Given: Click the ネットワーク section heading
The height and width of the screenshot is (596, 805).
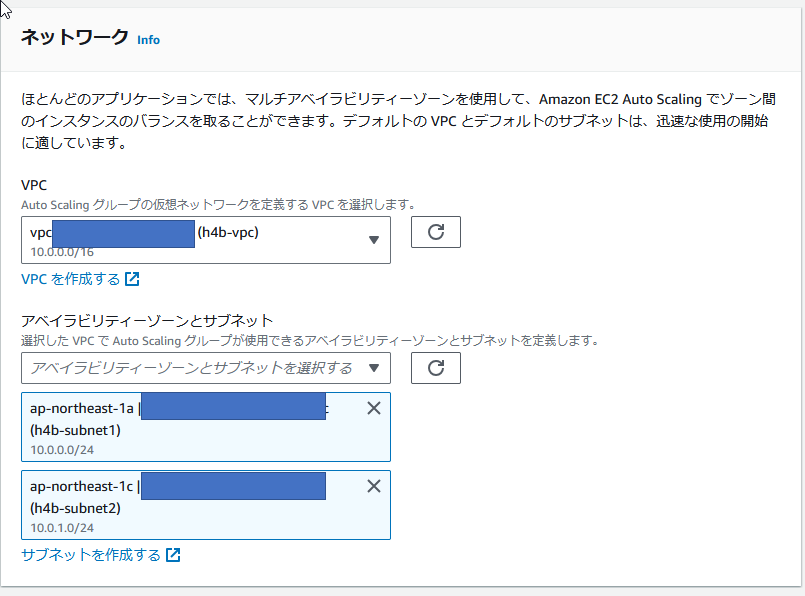Looking at the screenshot, I should pyautogui.click(x=74, y=37).
